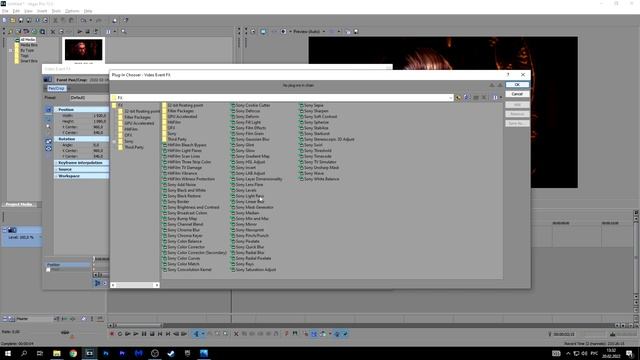Screen dimensions: 640x360
Task: Select Sony Brightness and Contrast plug-in
Action: click(191, 207)
